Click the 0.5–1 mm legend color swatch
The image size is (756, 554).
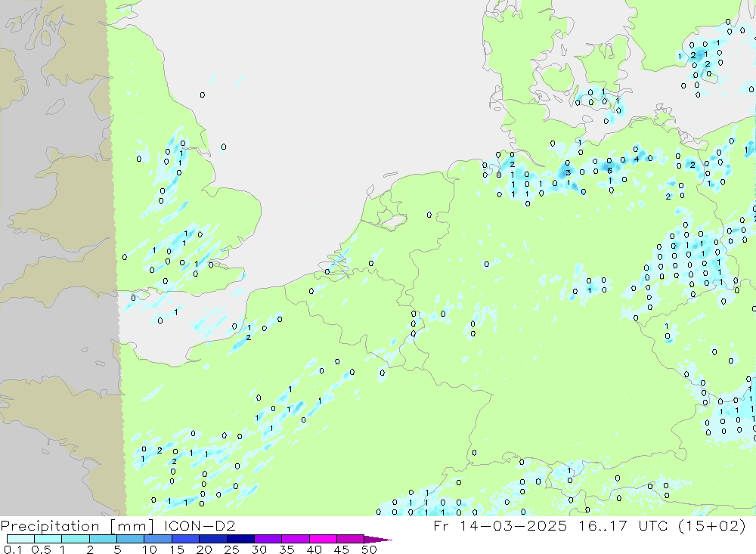point(48,539)
